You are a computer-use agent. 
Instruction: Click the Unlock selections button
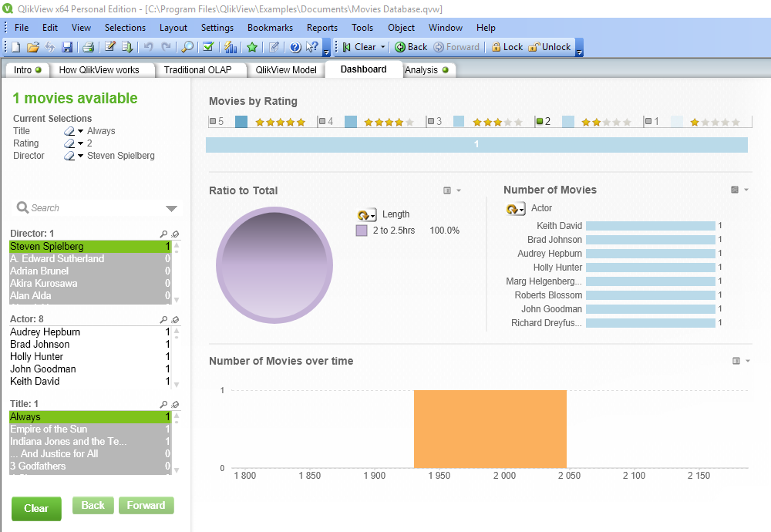[x=550, y=47]
